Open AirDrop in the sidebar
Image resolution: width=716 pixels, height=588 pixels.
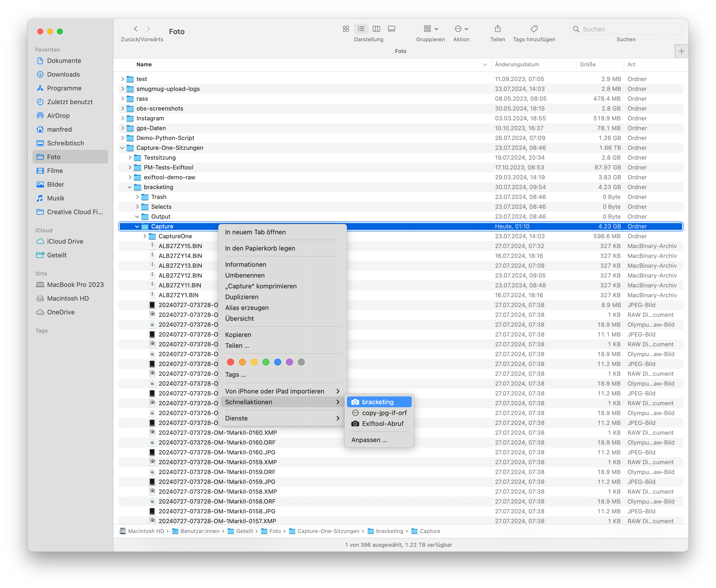click(x=58, y=115)
